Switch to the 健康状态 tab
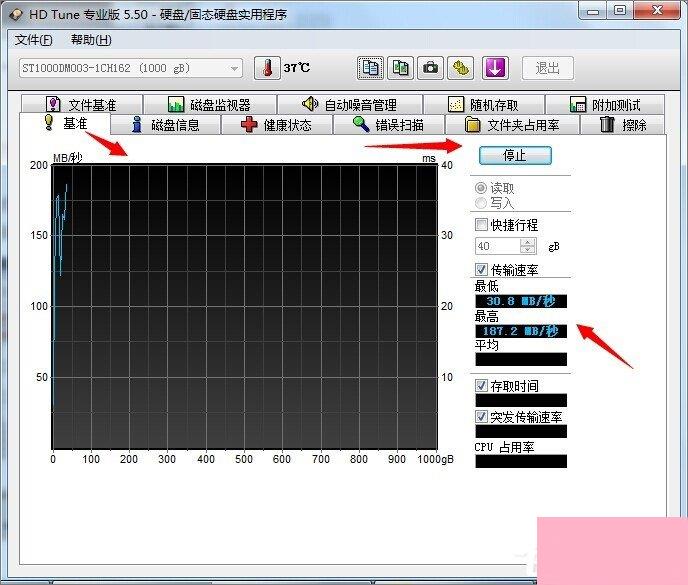The height and width of the screenshot is (585, 688). pos(276,125)
